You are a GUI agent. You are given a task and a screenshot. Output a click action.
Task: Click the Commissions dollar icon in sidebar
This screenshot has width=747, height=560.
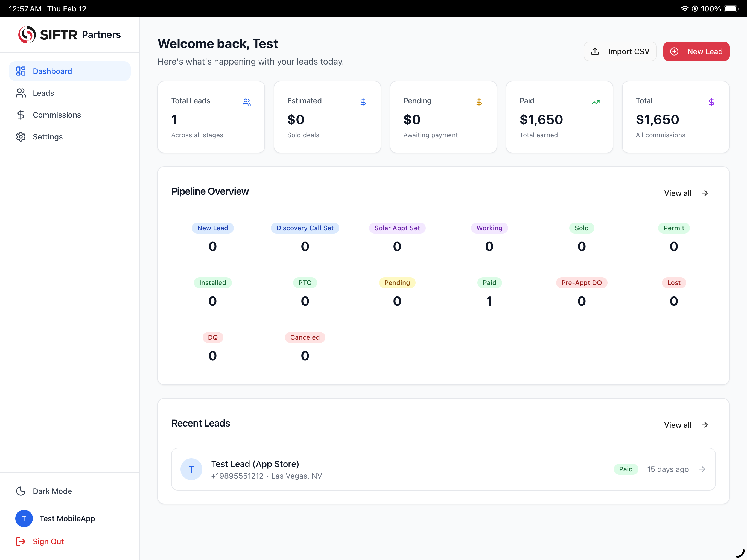tap(21, 115)
